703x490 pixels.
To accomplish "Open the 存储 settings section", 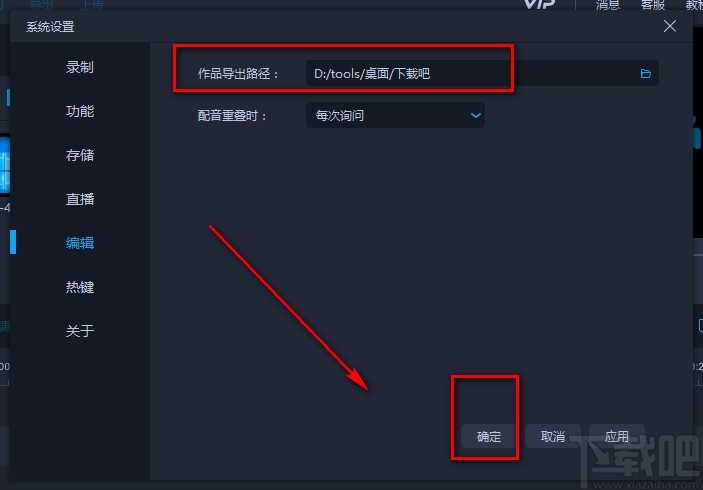I will coord(80,155).
